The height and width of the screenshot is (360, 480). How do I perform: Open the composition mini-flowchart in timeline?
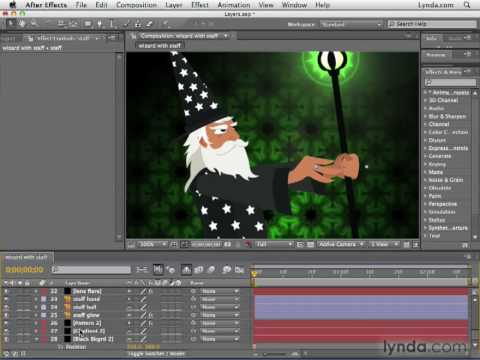(142, 269)
